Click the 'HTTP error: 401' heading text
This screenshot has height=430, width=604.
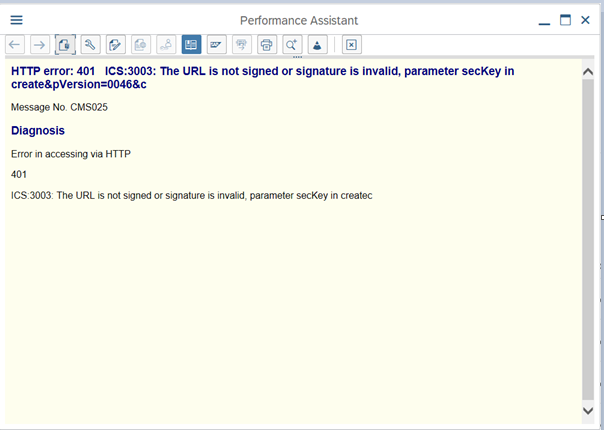[53, 71]
